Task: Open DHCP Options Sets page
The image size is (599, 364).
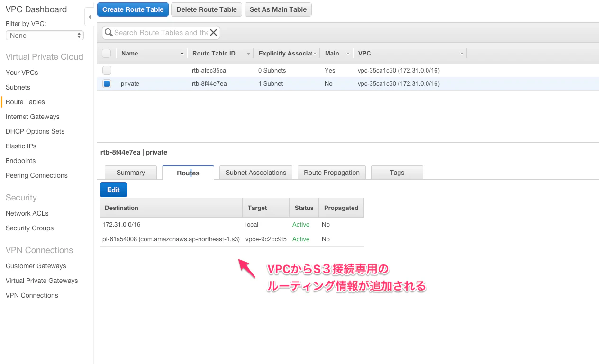Action: tap(35, 131)
